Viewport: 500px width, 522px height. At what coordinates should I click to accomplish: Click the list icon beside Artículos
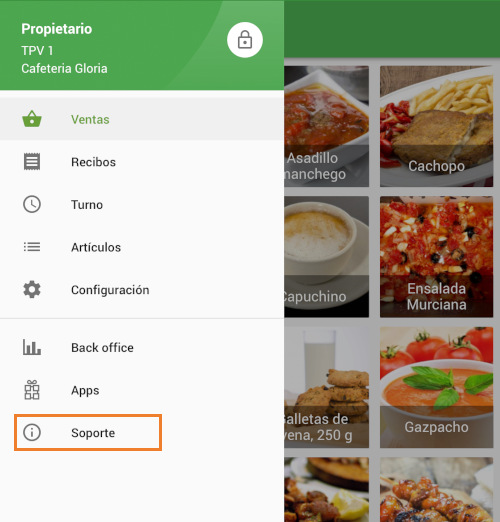coord(32,247)
